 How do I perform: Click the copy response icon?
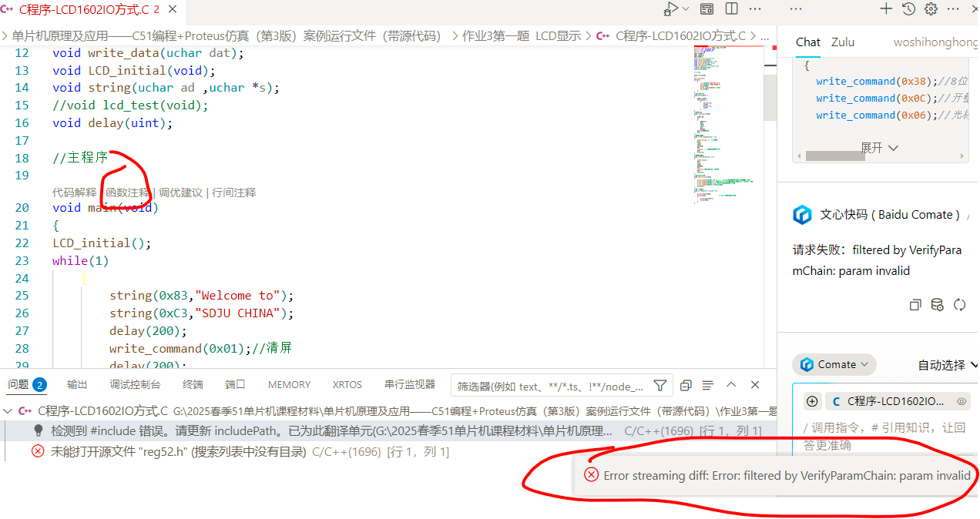click(x=915, y=304)
